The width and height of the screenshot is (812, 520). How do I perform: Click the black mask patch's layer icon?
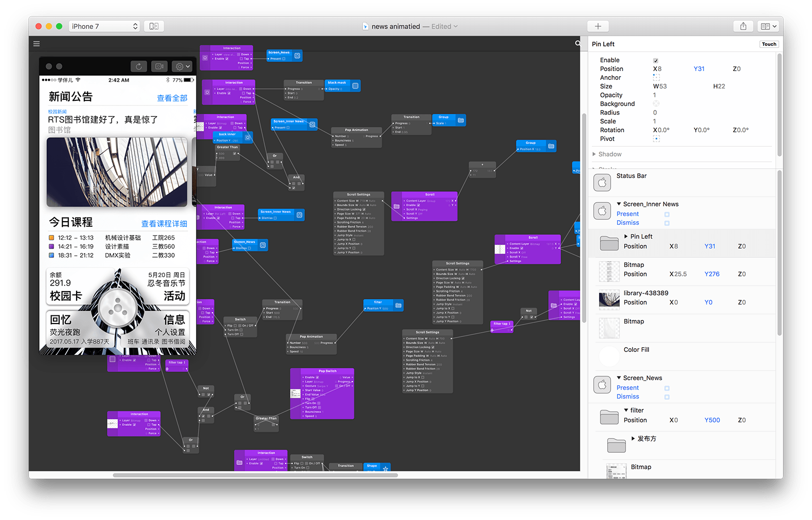pyautogui.click(x=355, y=86)
